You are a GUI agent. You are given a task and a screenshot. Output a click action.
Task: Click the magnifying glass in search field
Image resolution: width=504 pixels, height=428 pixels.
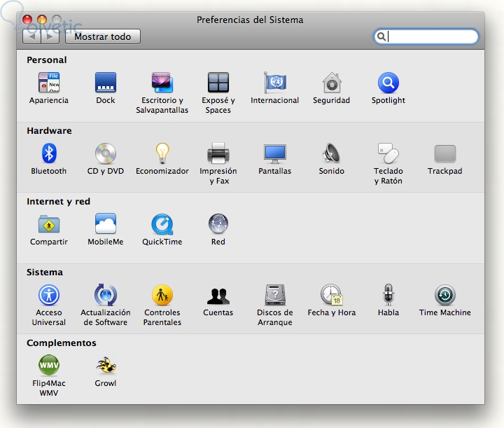(381, 36)
